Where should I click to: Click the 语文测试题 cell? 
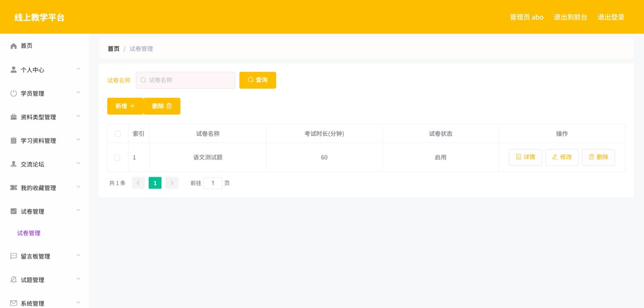(x=208, y=157)
